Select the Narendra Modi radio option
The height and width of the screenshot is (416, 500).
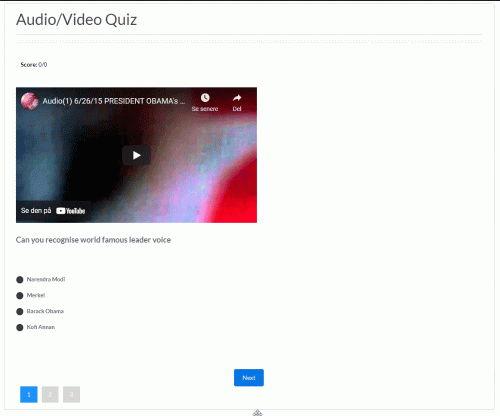pyautogui.click(x=20, y=279)
